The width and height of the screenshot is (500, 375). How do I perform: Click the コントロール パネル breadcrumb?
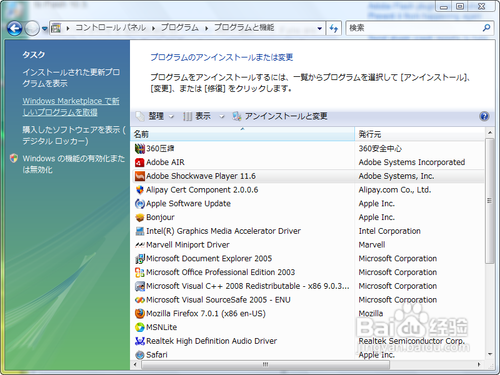(111, 28)
